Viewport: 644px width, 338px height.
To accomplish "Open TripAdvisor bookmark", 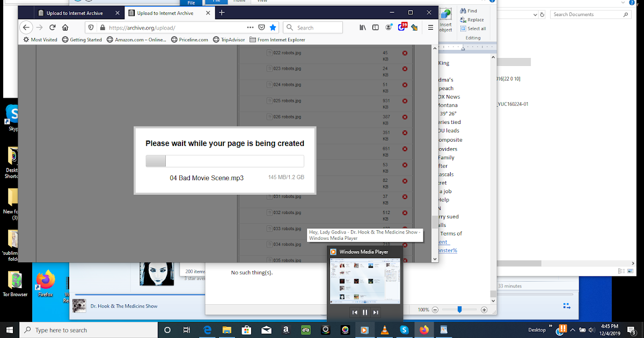I will click(228, 40).
